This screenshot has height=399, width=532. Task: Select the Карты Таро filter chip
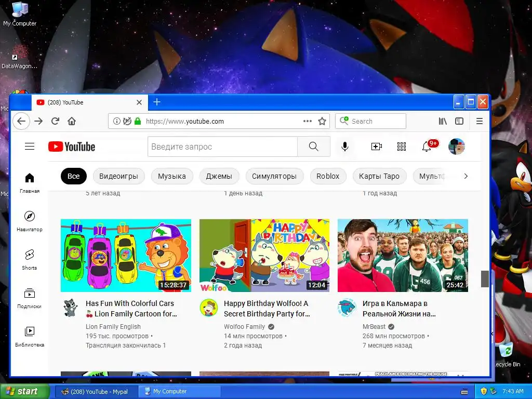(x=379, y=176)
